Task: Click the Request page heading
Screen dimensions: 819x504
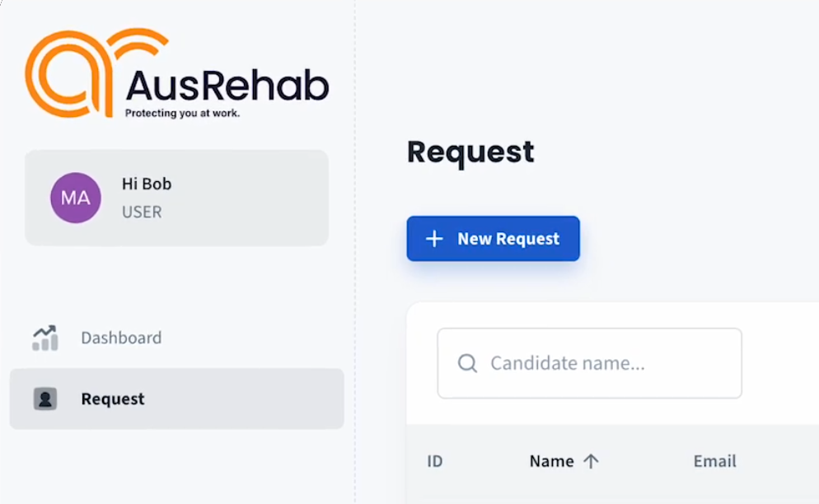Action: pos(470,152)
